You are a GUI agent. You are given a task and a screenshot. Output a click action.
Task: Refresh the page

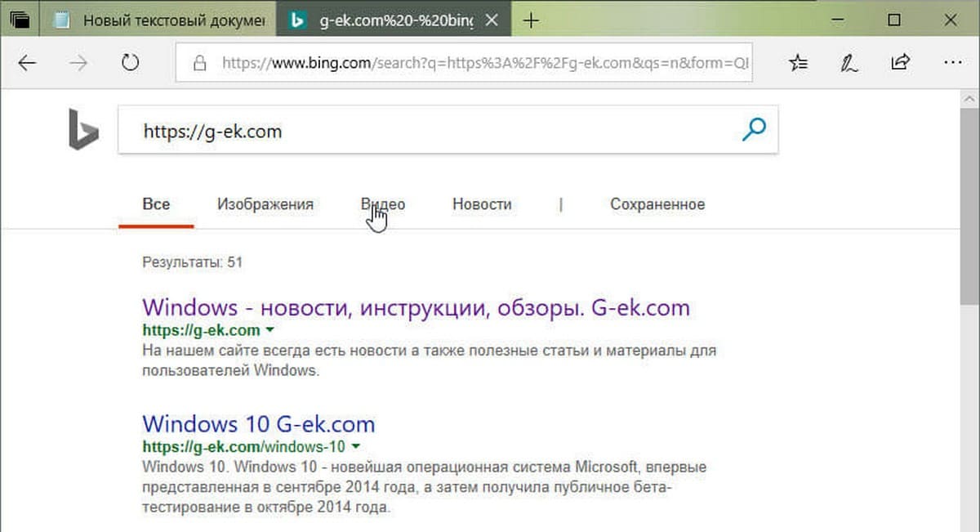point(130,63)
